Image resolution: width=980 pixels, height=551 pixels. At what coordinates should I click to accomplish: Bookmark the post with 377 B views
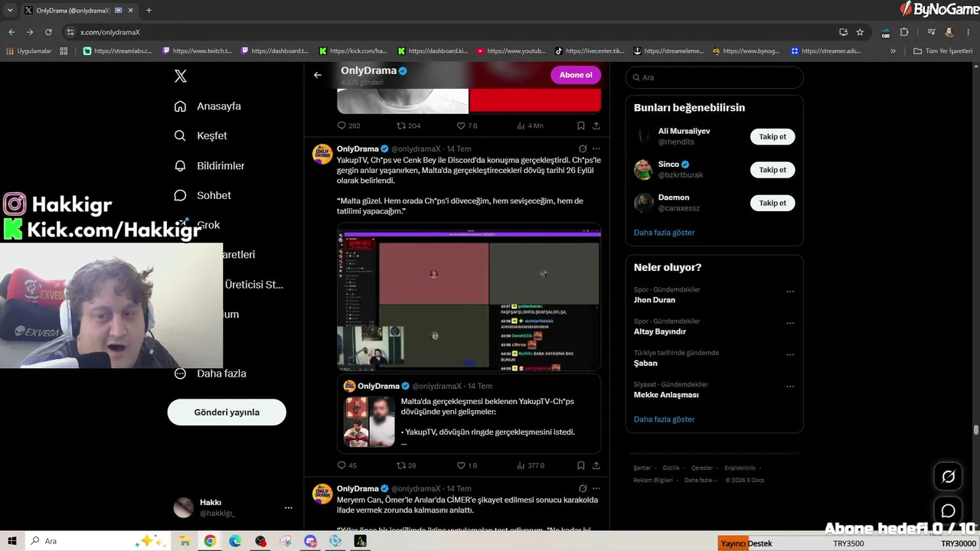[x=581, y=465]
